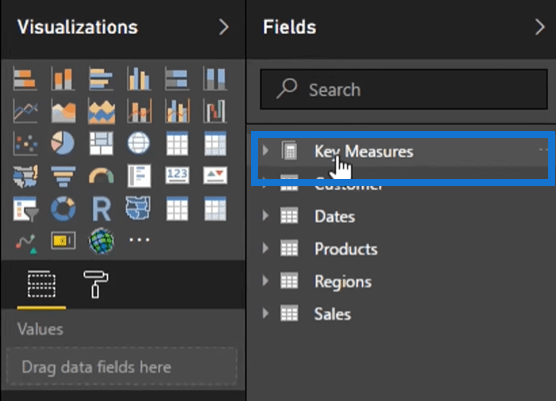Select the KPI visual icon
Image resolution: width=556 pixels, height=401 pixels.
tap(215, 176)
